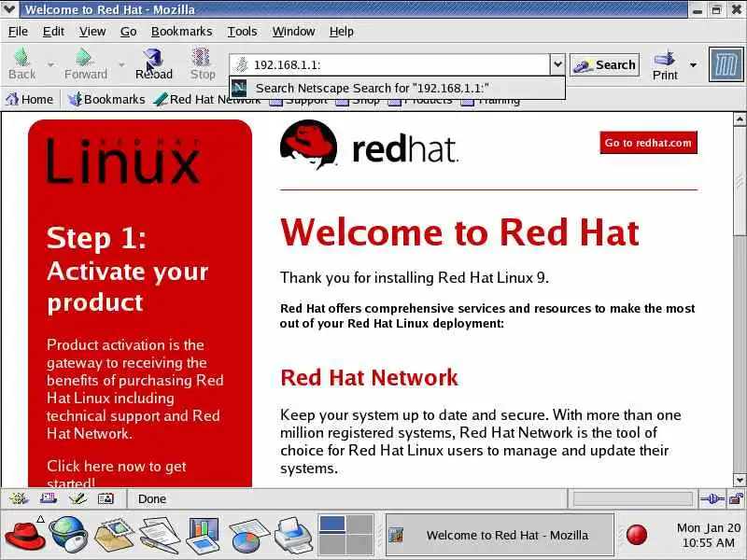This screenshot has height=560, width=747.
Task: Click the Done status text
Action: (152, 499)
